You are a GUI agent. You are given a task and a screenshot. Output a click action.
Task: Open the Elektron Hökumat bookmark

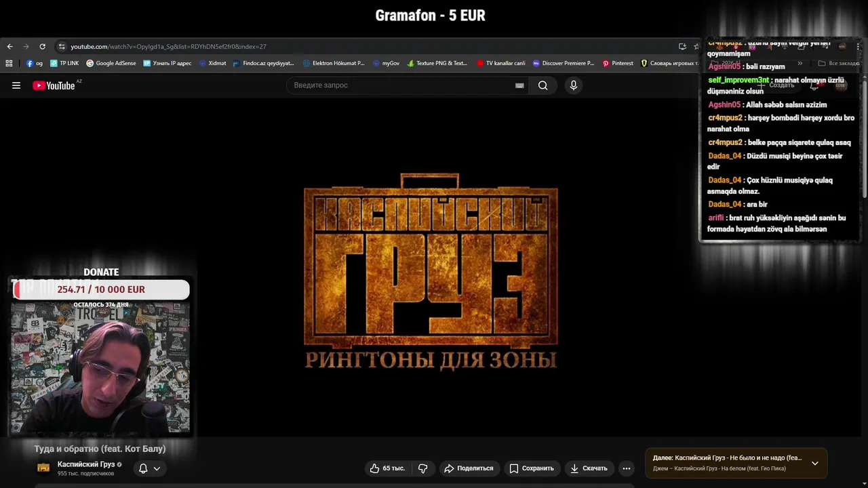coord(334,63)
